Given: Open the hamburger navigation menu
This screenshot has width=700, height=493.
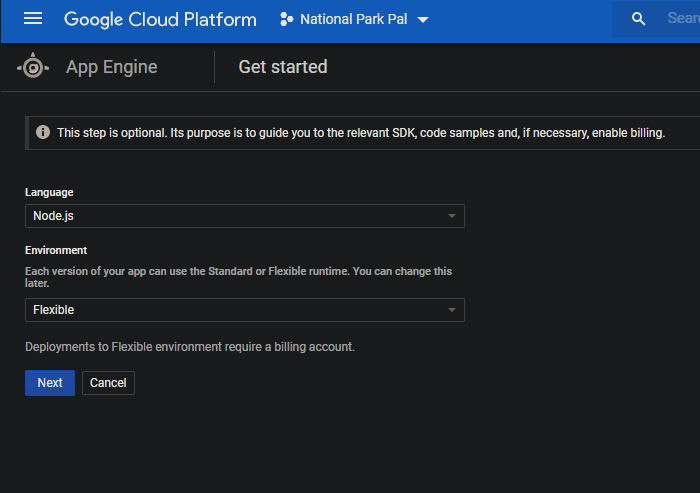Looking at the screenshot, I should tap(33, 19).
